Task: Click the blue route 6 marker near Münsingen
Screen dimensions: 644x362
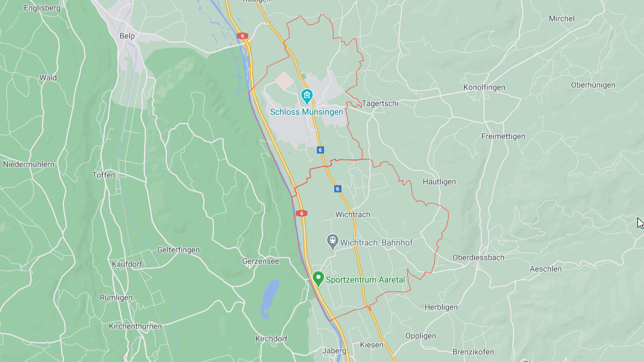Action: click(x=321, y=150)
